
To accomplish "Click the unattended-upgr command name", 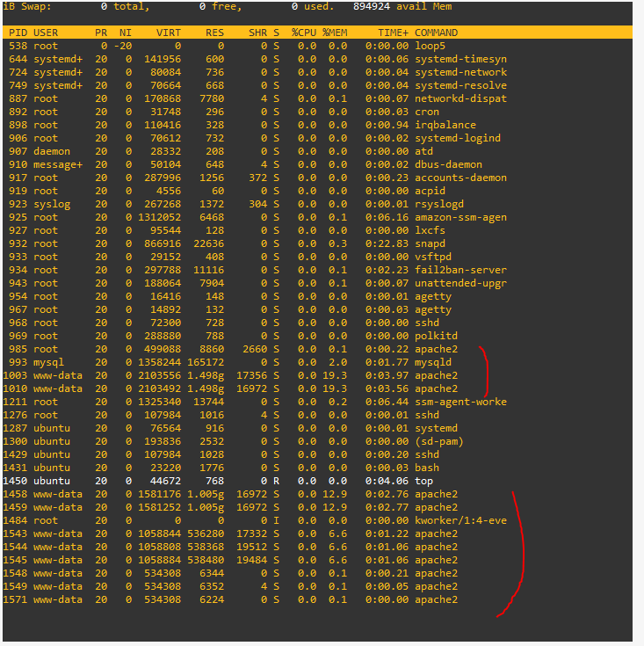I will 460,283.
